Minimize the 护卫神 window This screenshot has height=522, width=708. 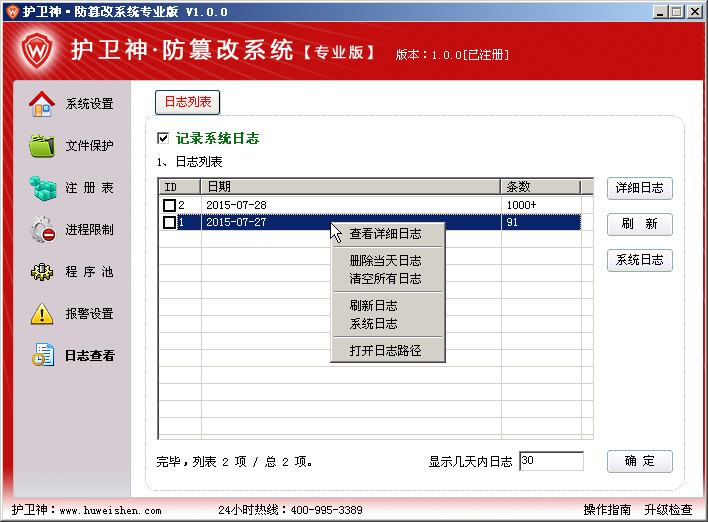pyautogui.click(x=661, y=12)
